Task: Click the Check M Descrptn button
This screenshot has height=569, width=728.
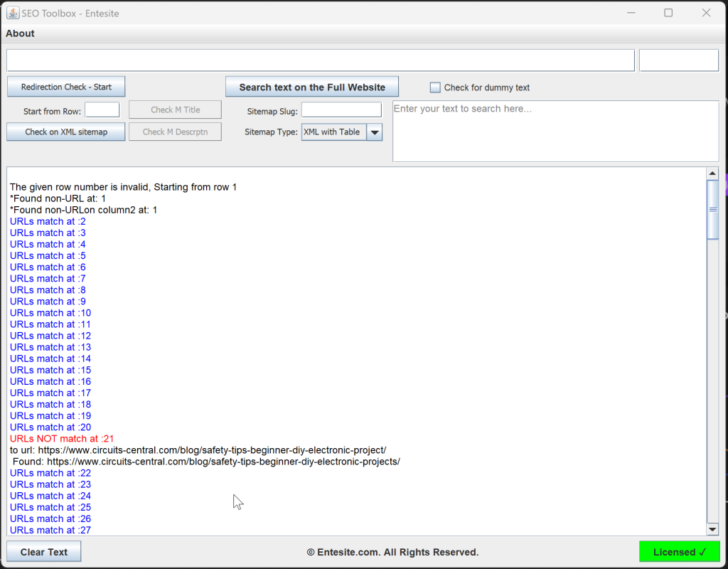Action: tap(175, 132)
